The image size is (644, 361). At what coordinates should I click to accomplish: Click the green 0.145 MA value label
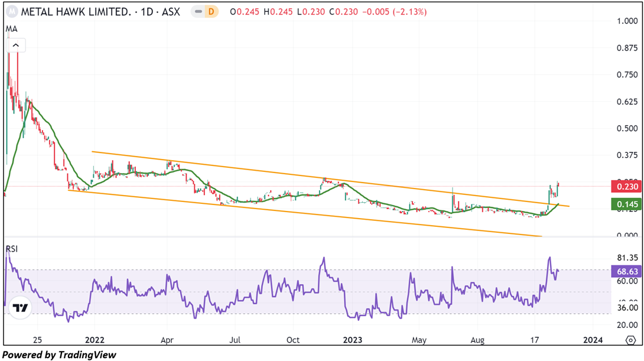[626, 204]
